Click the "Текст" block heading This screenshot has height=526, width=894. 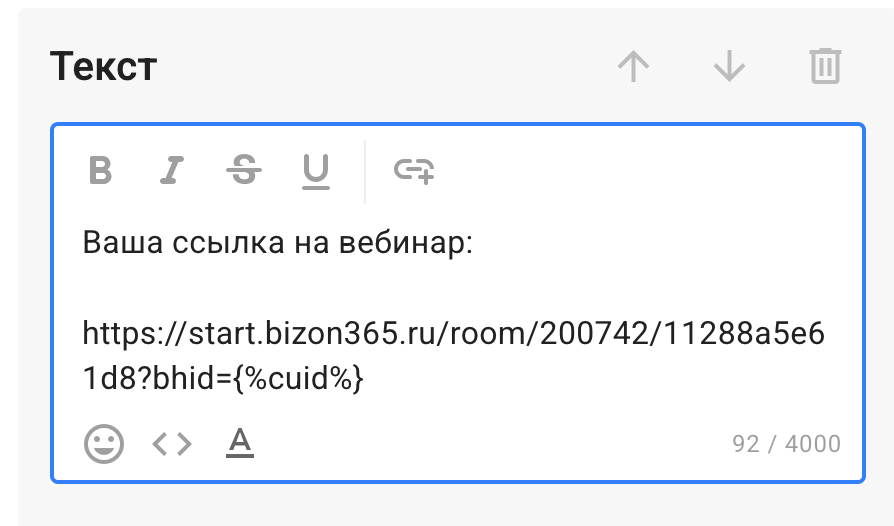(x=103, y=67)
